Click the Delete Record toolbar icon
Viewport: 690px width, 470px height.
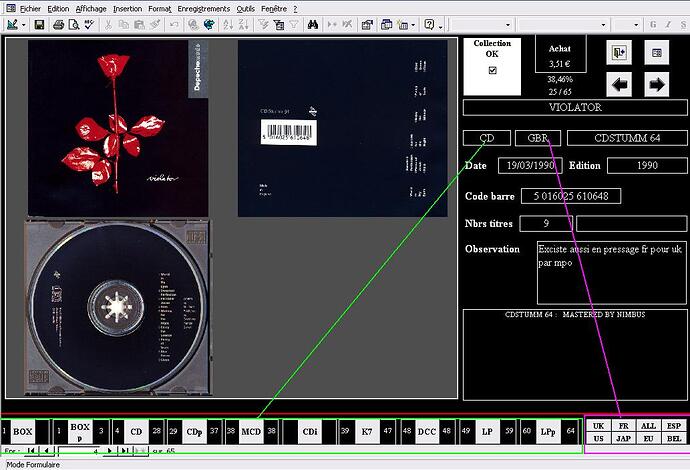[x=347, y=25]
